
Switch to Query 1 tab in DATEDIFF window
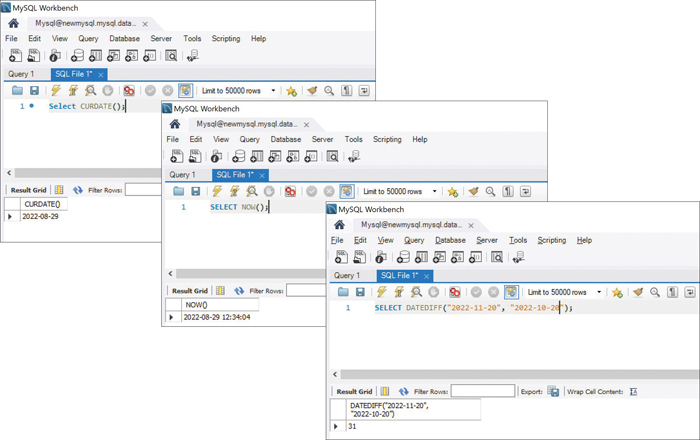coord(347,275)
